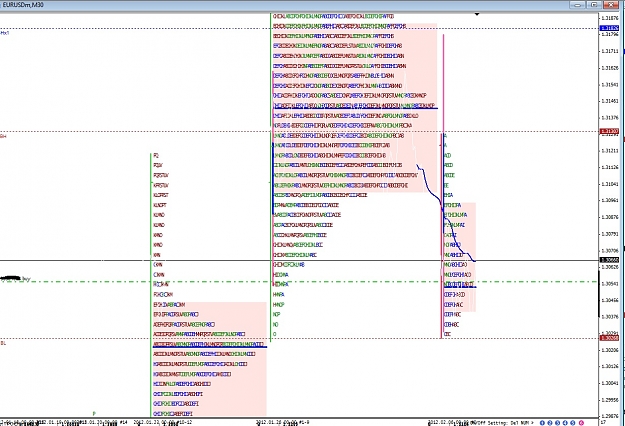625x426 pixels.
Task: Click the blue number 4 circle button
Action: (x=566, y=423)
